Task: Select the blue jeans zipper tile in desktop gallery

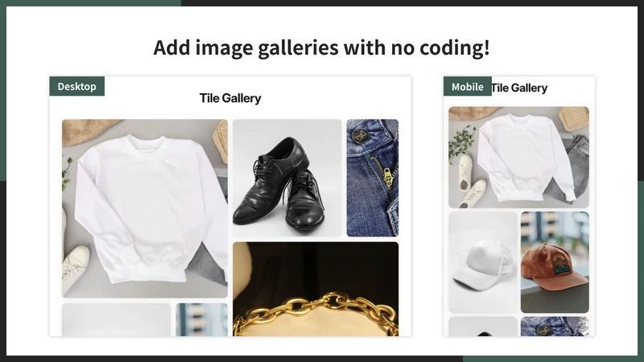Action: pyautogui.click(x=373, y=178)
